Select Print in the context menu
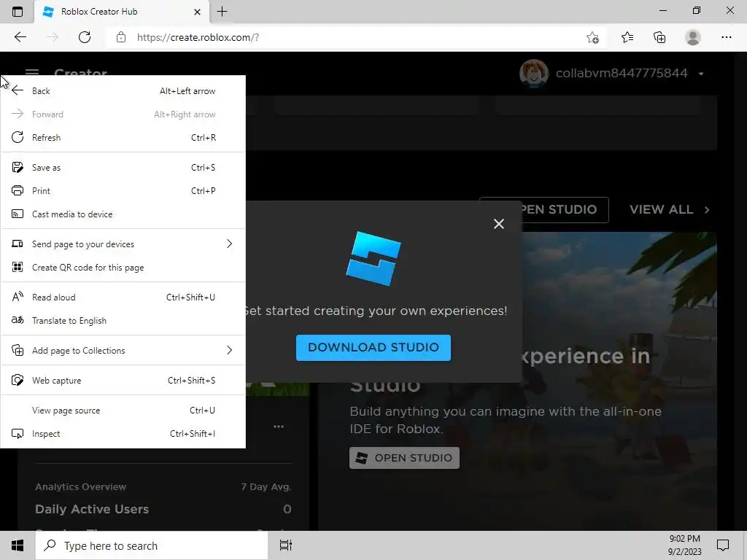The height and width of the screenshot is (560, 747). [123, 191]
